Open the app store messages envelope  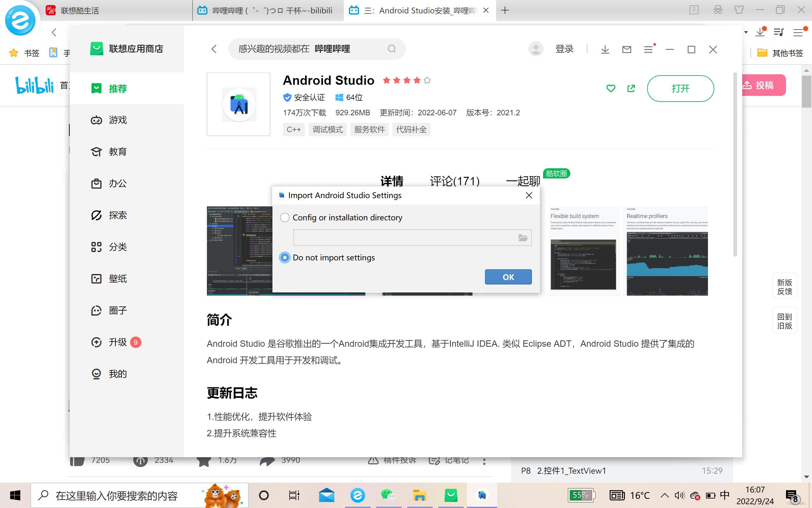[x=626, y=50]
